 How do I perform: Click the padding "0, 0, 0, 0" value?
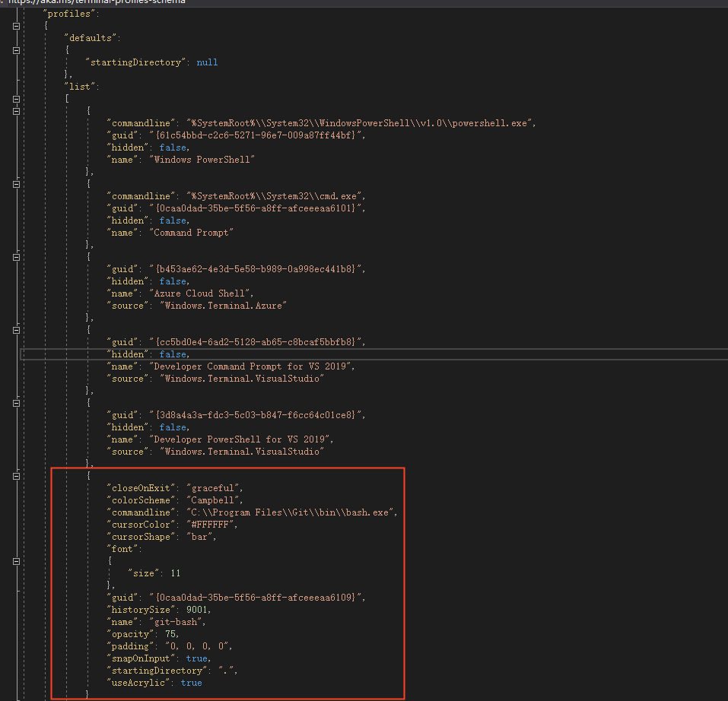pos(196,646)
